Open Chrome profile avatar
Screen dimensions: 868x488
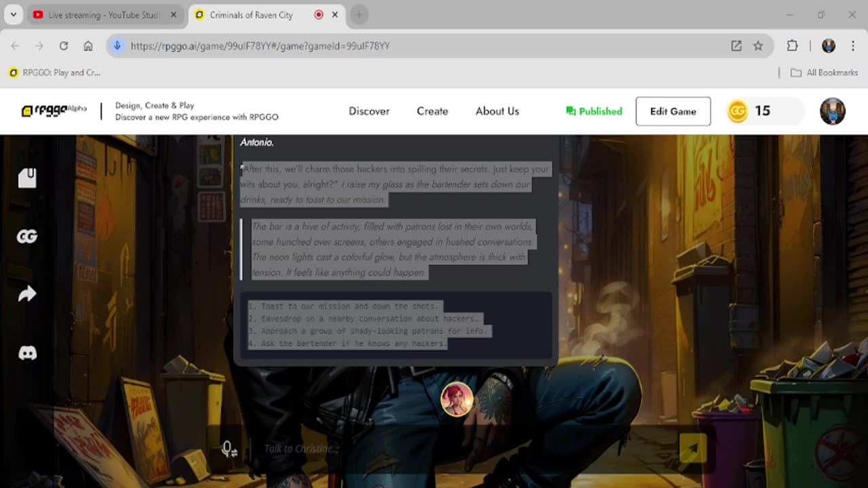(x=828, y=46)
